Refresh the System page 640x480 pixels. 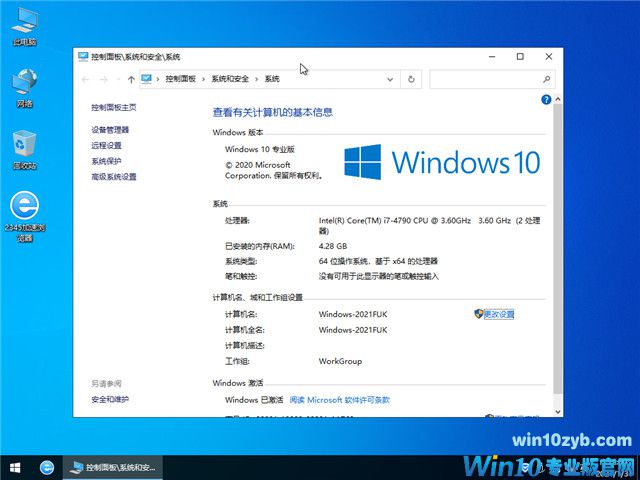click(411, 79)
